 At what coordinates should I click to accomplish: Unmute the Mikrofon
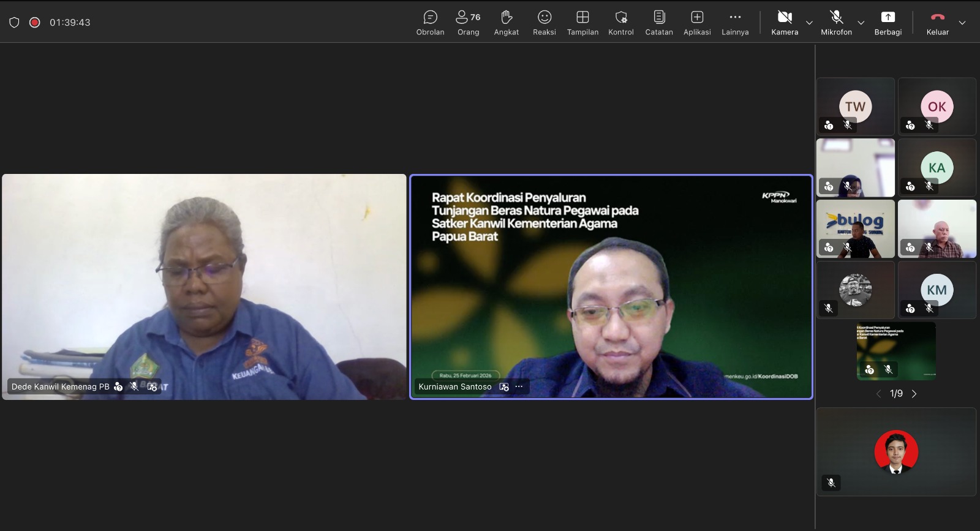point(836,23)
